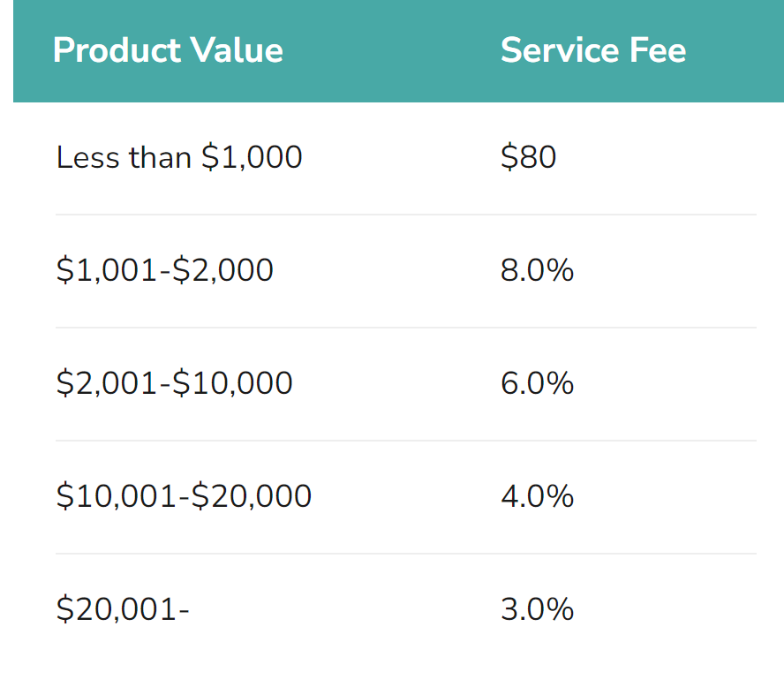Click the word 'Less' in first row
Image resolution: width=784 pixels, height=687 pixels.
point(88,157)
